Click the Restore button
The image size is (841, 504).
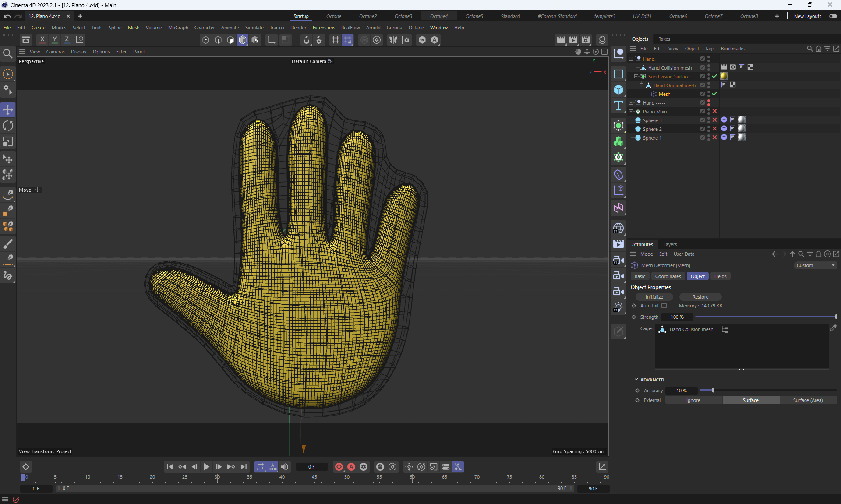700,297
